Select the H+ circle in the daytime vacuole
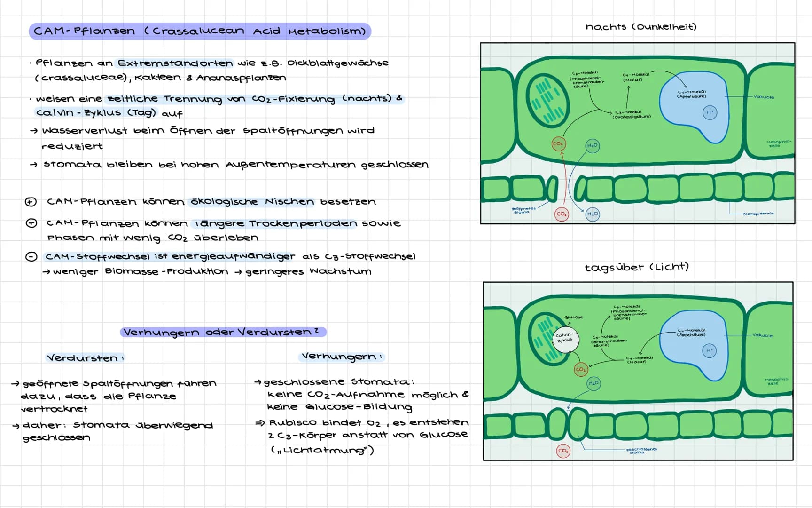Image resolution: width=812 pixels, height=508 pixels. tap(709, 351)
